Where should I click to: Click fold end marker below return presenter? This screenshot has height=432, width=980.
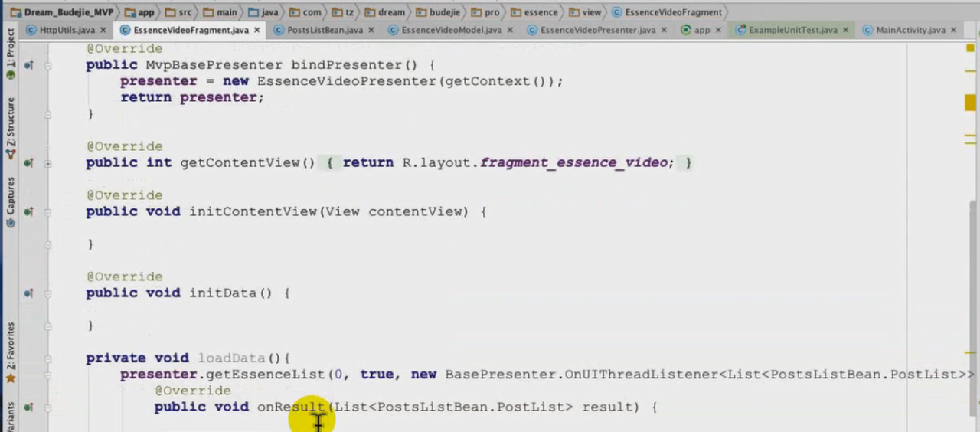click(47, 114)
